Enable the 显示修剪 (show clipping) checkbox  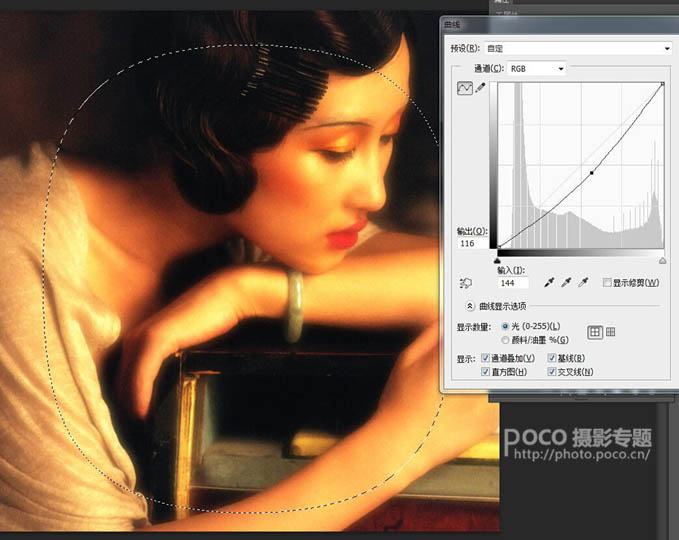click(607, 284)
